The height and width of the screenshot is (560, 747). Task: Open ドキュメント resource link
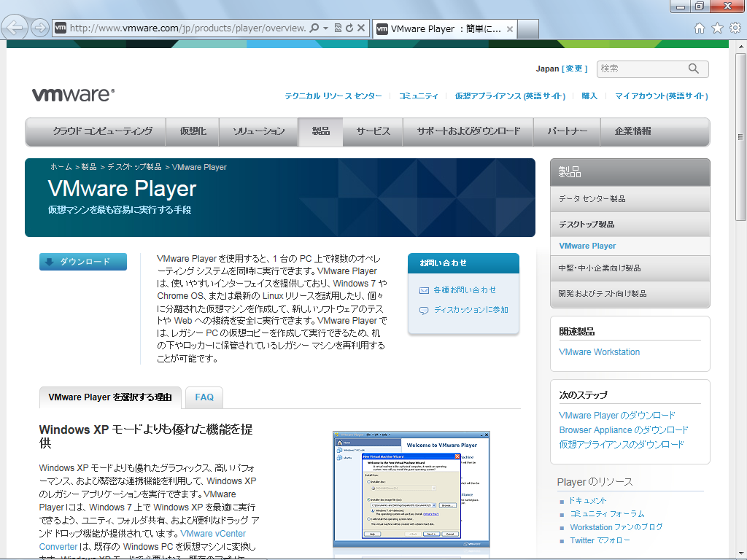tap(588, 501)
